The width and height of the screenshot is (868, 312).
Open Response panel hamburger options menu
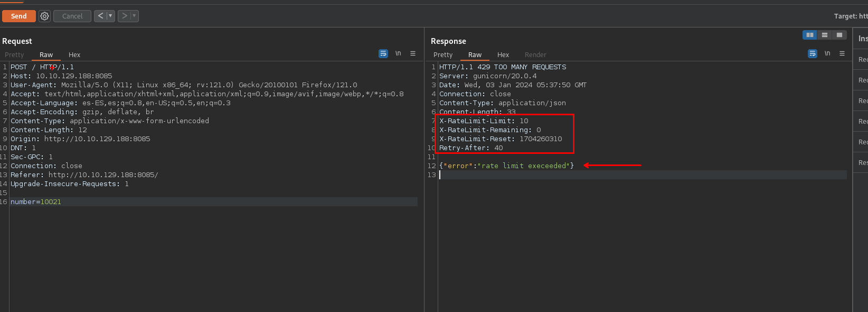(842, 53)
